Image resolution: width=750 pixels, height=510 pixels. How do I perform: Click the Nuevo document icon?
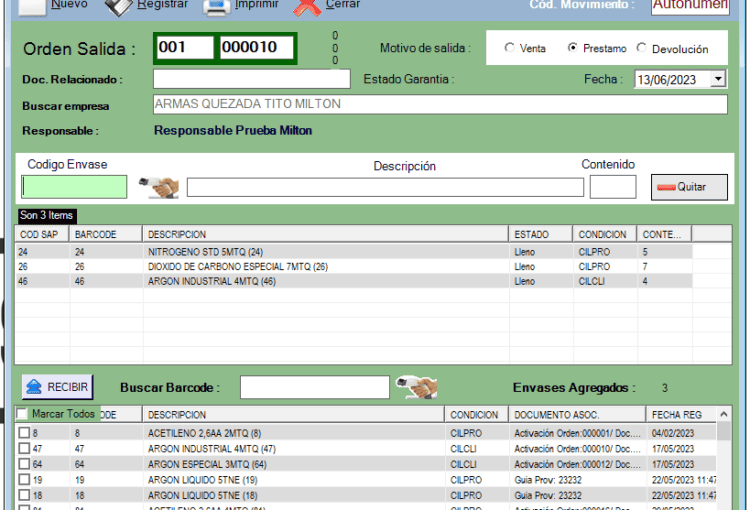coord(33,6)
